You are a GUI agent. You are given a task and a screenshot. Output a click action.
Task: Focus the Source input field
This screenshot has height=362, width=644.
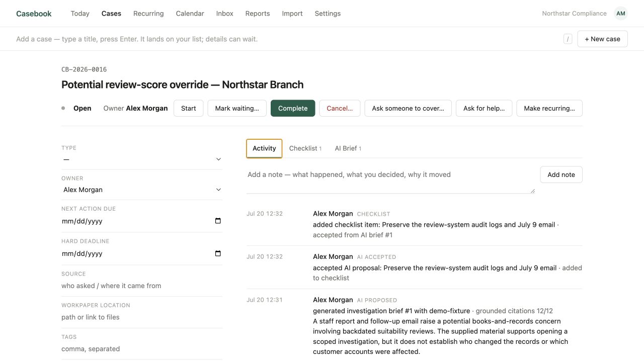pos(142,286)
